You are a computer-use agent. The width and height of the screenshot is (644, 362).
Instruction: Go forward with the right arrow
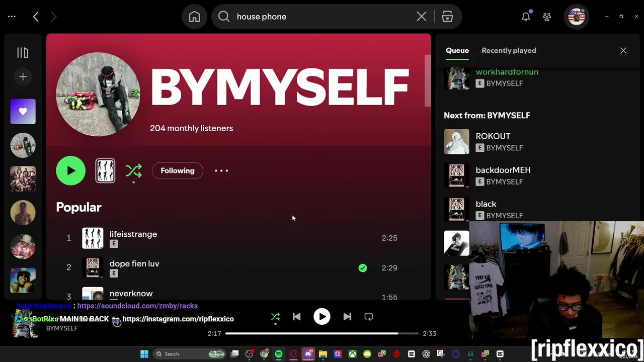pos(53,17)
